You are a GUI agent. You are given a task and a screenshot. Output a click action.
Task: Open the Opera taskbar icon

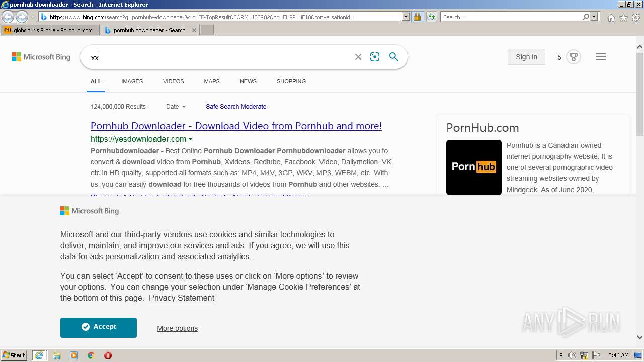click(x=108, y=355)
